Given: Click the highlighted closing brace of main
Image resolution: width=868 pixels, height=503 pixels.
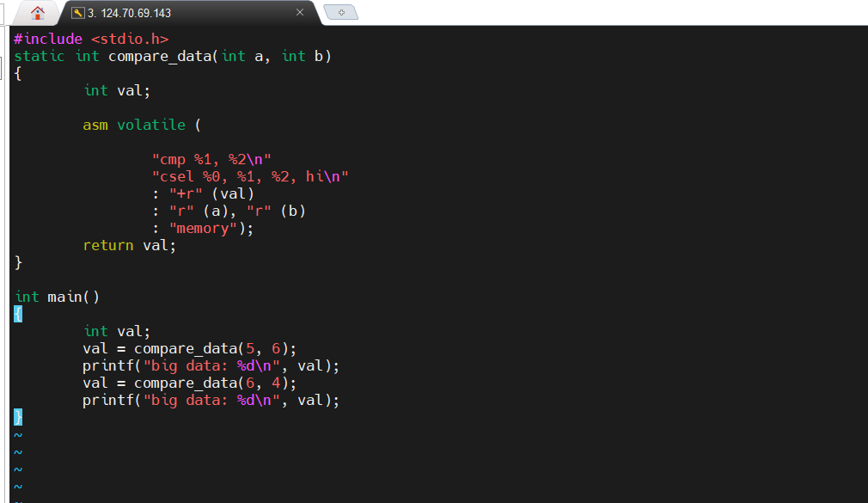Looking at the screenshot, I should pyautogui.click(x=18, y=417).
